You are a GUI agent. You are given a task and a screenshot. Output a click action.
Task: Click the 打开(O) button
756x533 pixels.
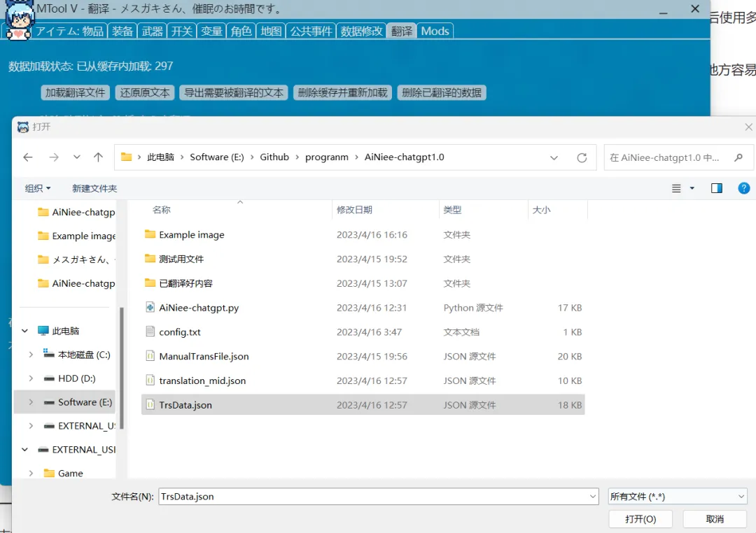[x=640, y=519]
